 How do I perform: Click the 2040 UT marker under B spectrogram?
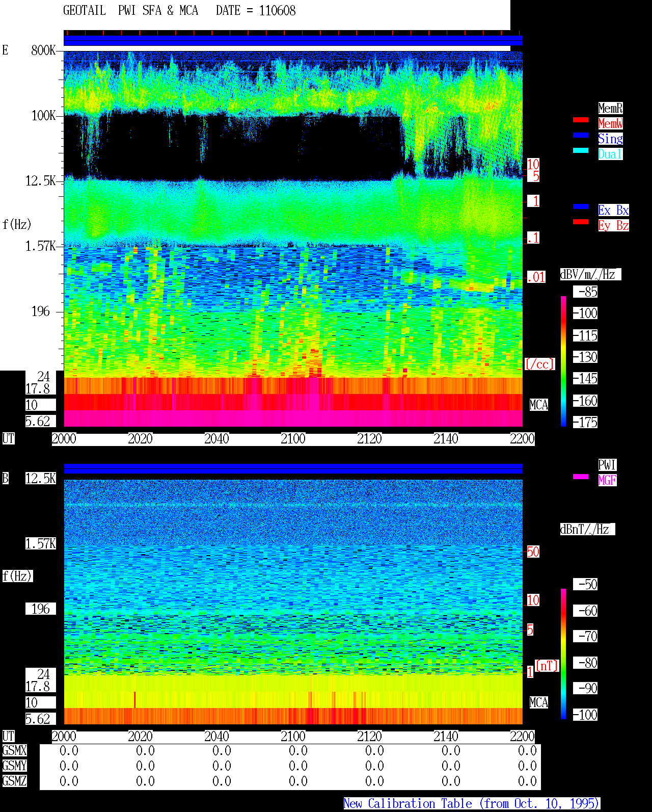click(216, 737)
